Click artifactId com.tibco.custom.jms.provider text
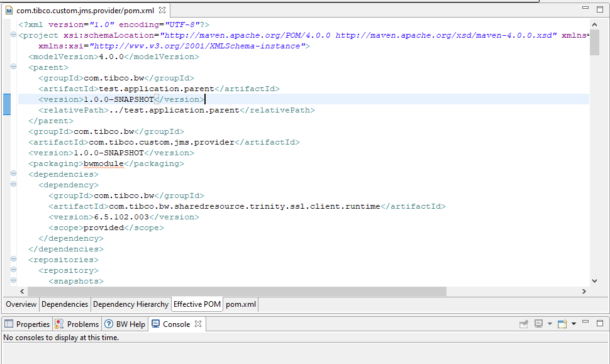The image size is (610, 364). coord(162,142)
